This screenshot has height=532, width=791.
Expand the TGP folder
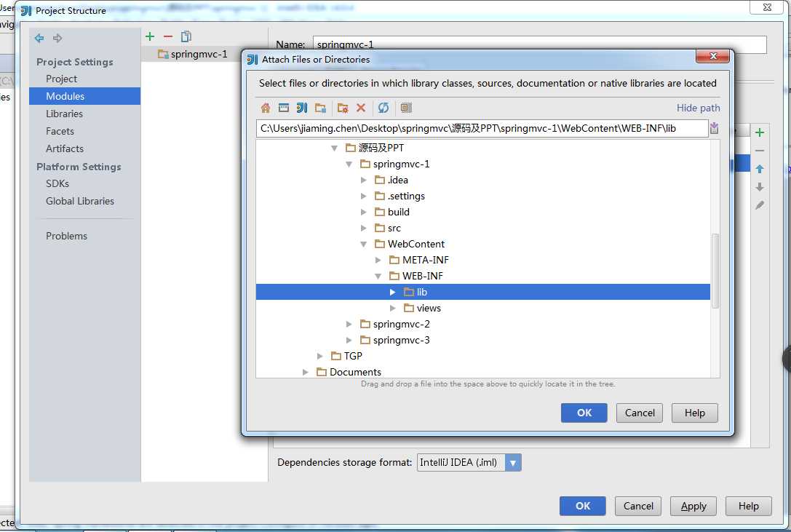[x=319, y=357]
